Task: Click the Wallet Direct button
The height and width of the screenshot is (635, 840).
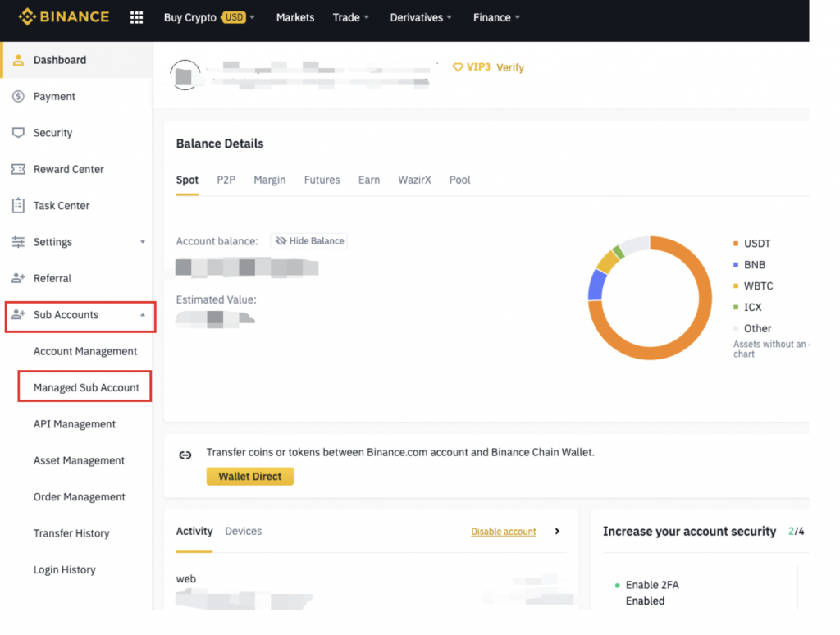Action: pos(250,477)
